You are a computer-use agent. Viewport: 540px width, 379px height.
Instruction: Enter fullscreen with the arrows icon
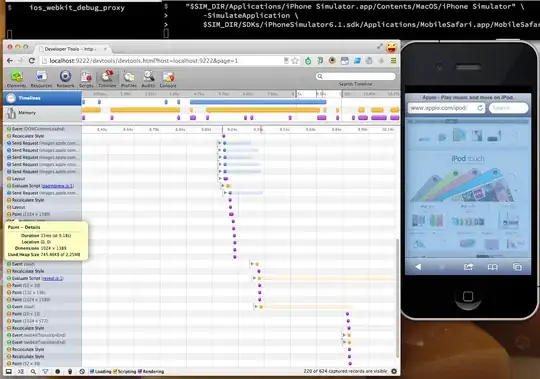[x=380, y=46]
